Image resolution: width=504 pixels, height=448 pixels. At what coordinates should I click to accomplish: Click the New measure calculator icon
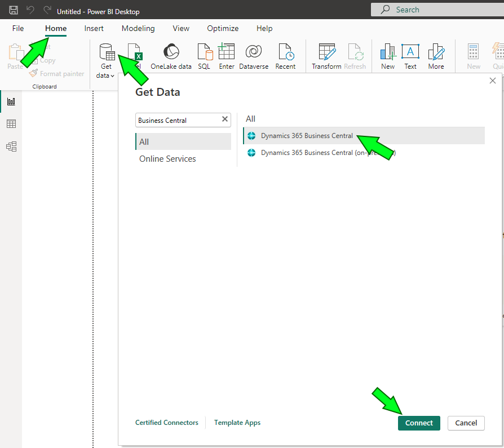473,52
